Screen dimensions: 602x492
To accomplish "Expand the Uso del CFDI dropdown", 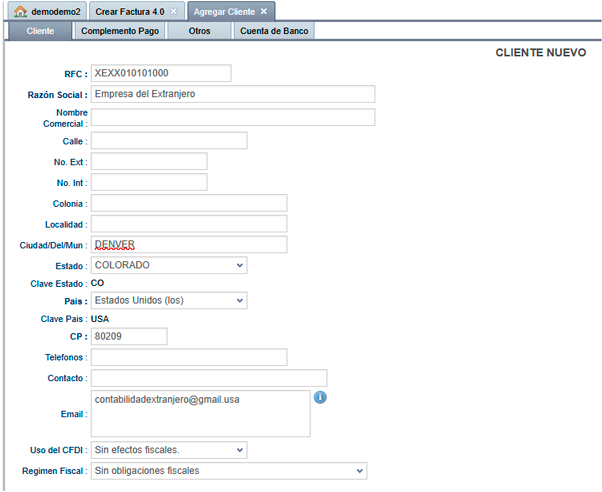I will (168, 450).
